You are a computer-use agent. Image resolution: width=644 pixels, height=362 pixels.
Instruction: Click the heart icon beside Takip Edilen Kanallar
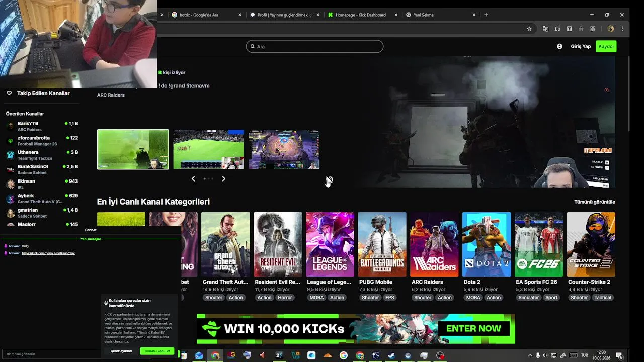[x=9, y=93]
